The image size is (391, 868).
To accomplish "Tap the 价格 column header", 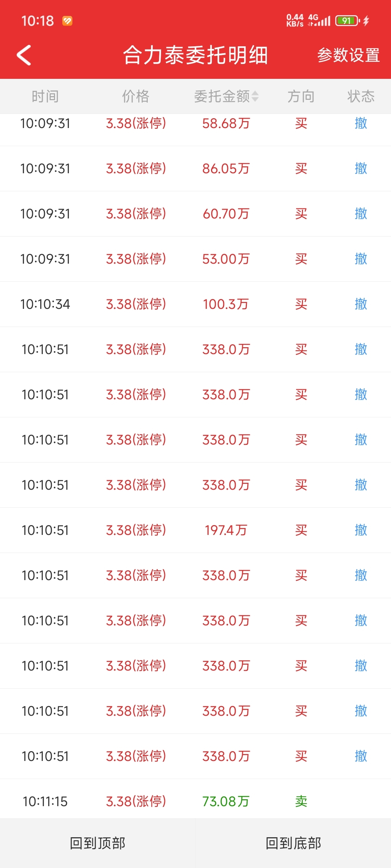I will pyautogui.click(x=135, y=96).
